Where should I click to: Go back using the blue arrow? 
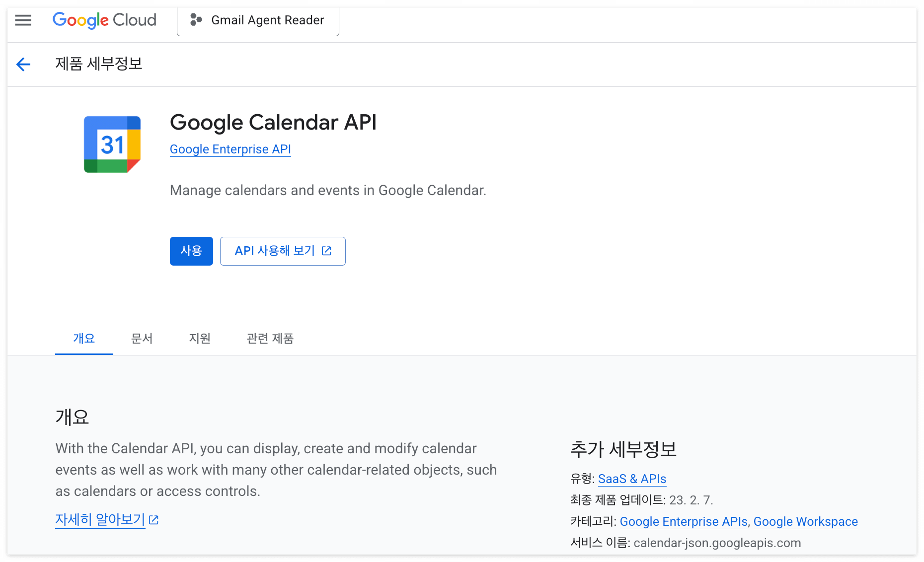[23, 64]
